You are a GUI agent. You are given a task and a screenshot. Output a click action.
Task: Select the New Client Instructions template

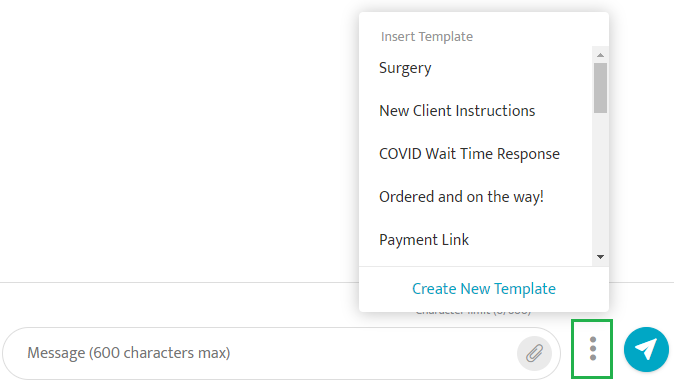point(457,111)
